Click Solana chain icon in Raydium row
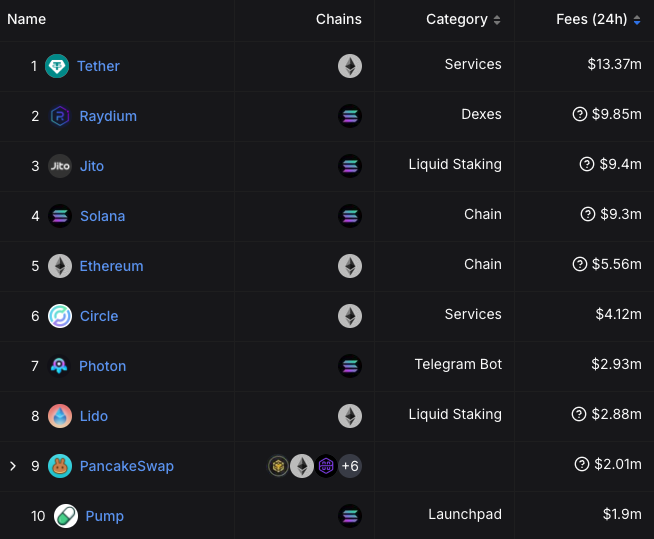This screenshot has height=539, width=654. [x=350, y=116]
